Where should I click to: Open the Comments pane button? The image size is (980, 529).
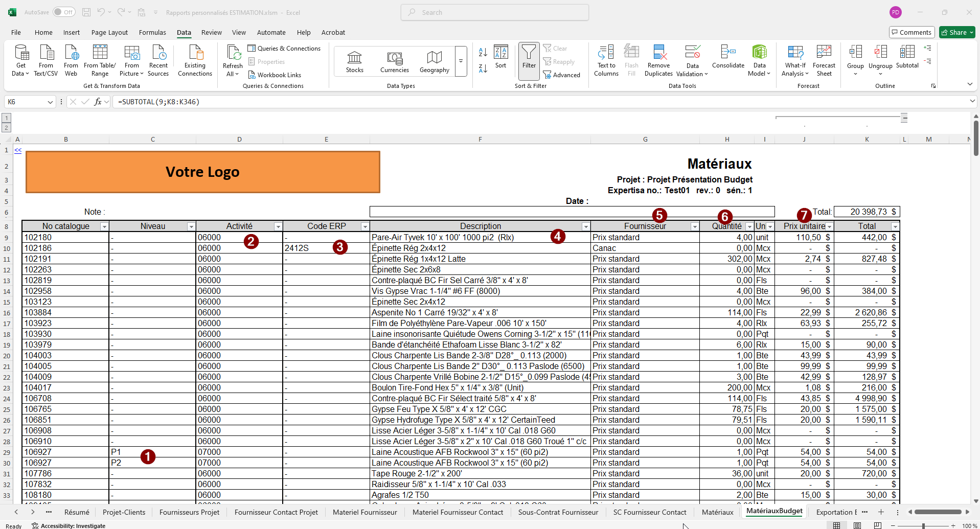click(911, 32)
